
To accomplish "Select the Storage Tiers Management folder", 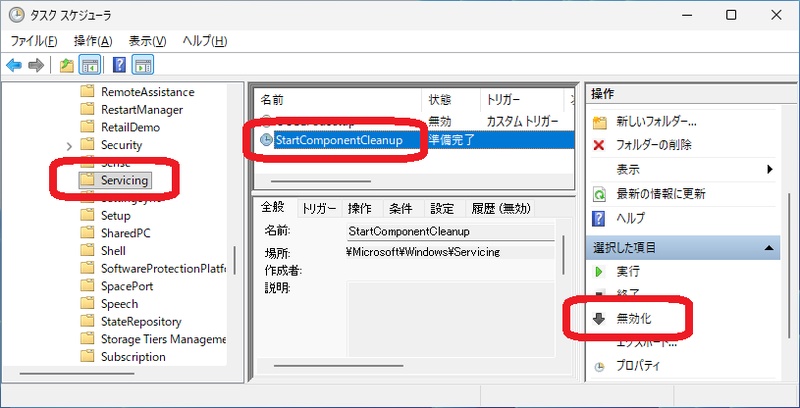I will [x=163, y=339].
